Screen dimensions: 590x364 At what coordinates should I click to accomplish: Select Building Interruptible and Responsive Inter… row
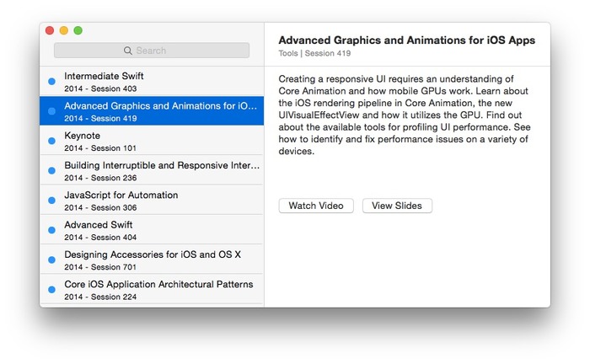152,170
